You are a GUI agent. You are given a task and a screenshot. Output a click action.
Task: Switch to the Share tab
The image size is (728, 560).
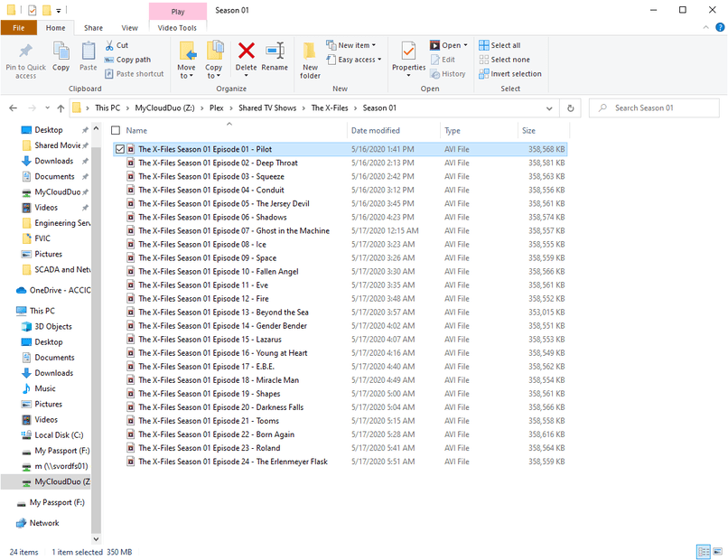click(x=93, y=28)
